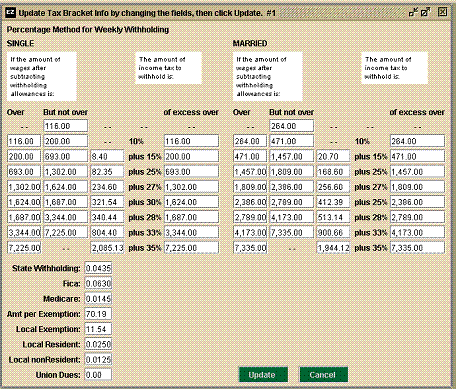Click the shrink-window icon with inward arrows
Screen dimensions: 456x389
413,13
